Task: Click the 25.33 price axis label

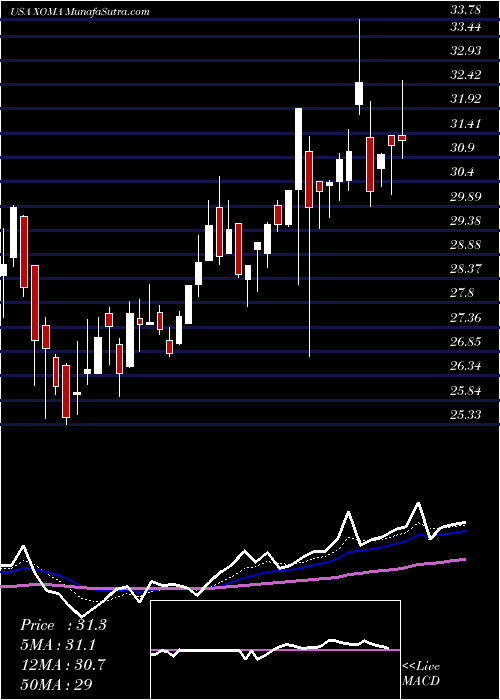Action: pyautogui.click(x=465, y=415)
